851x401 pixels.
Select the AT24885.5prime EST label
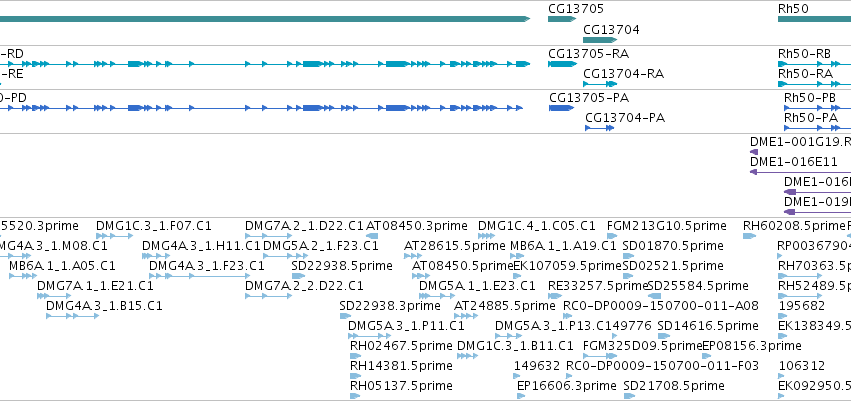tap(504, 305)
